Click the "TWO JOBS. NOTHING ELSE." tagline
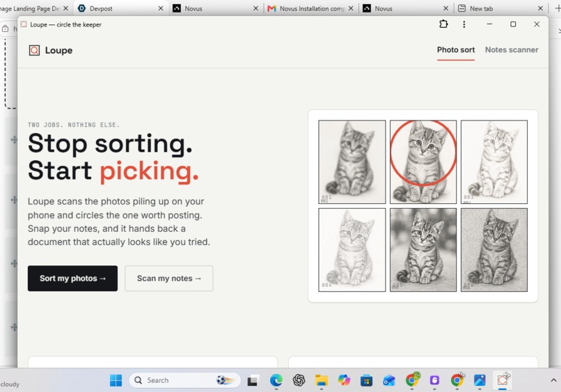Viewport: 561px width, 392px height. click(74, 125)
